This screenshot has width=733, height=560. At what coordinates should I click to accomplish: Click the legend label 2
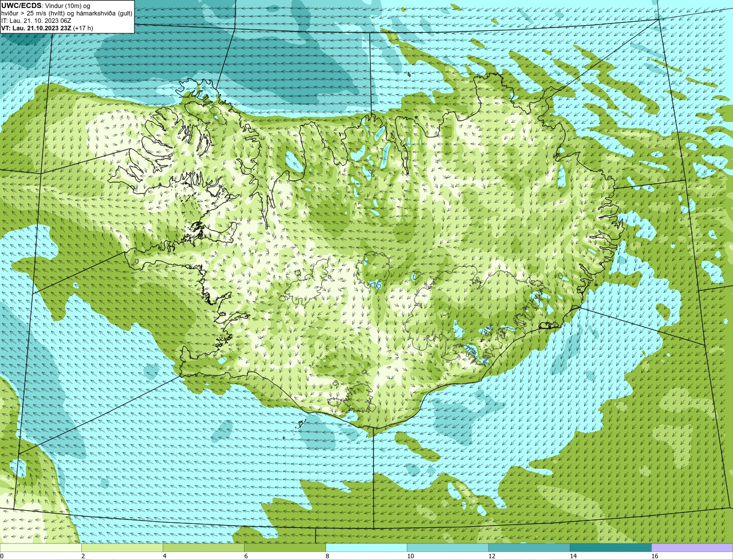tap(83, 556)
